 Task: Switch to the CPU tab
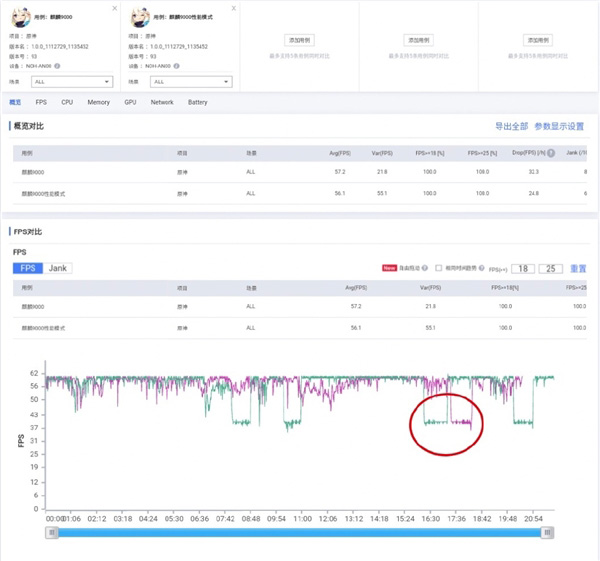tap(67, 102)
